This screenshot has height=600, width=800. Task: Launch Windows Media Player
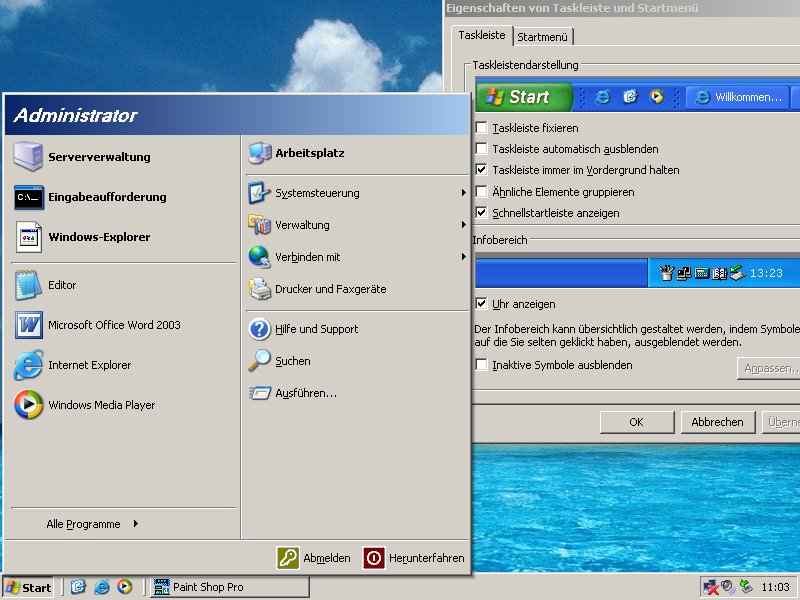click(x=100, y=405)
